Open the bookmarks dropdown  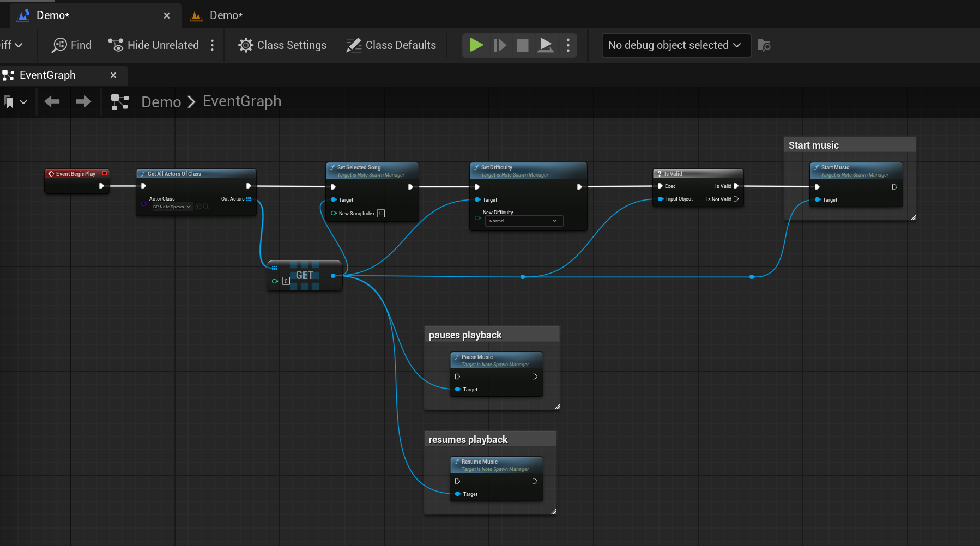point(15,101)
